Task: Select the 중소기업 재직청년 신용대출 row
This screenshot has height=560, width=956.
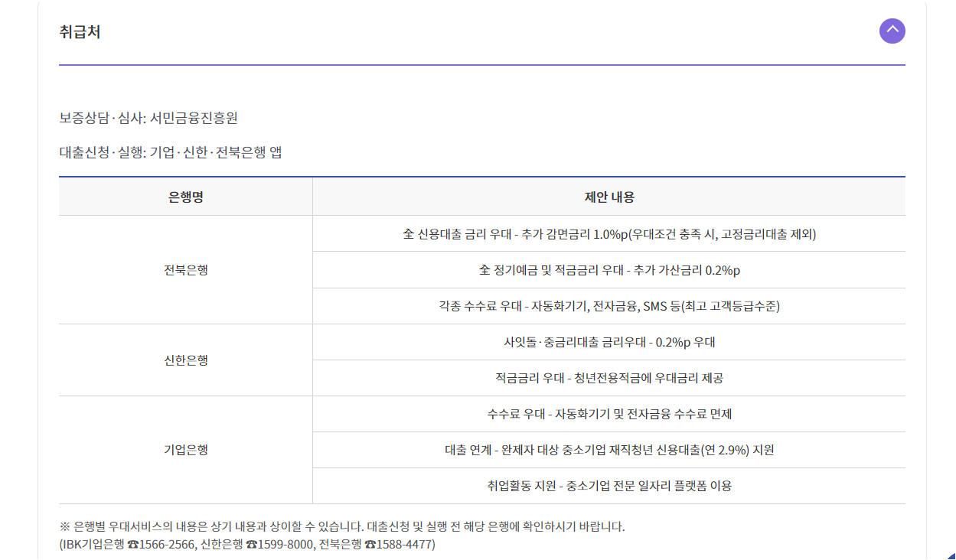Action: coord(609,450)
